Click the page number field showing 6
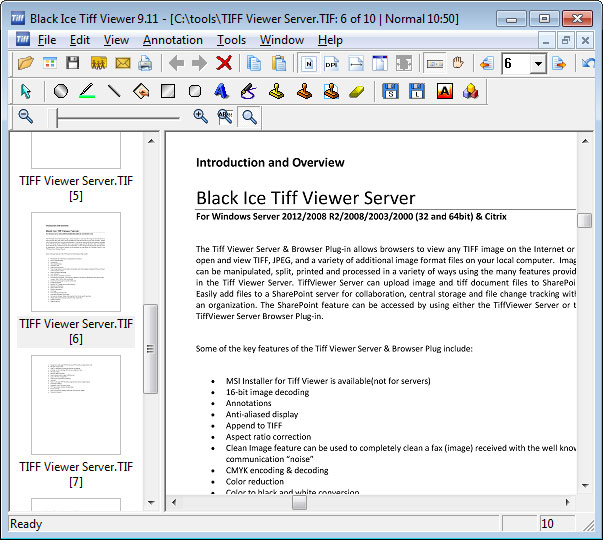 click(x=516, y=63)
